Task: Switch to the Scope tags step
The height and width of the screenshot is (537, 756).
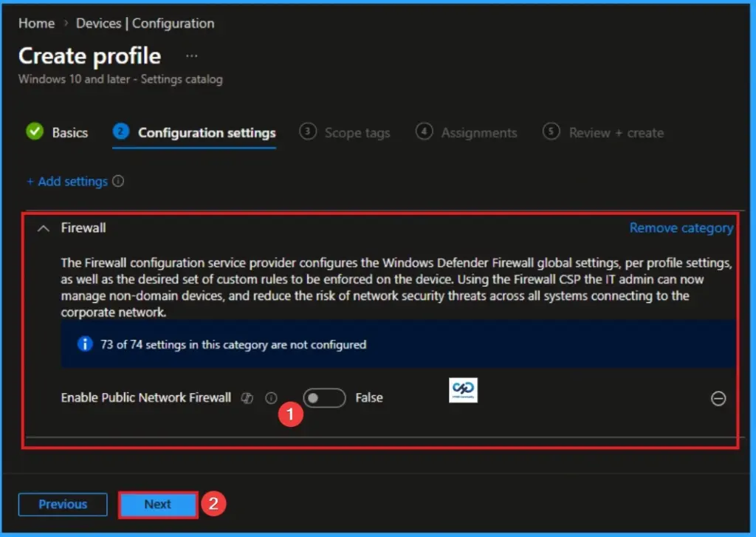Action: pos(357,132)
